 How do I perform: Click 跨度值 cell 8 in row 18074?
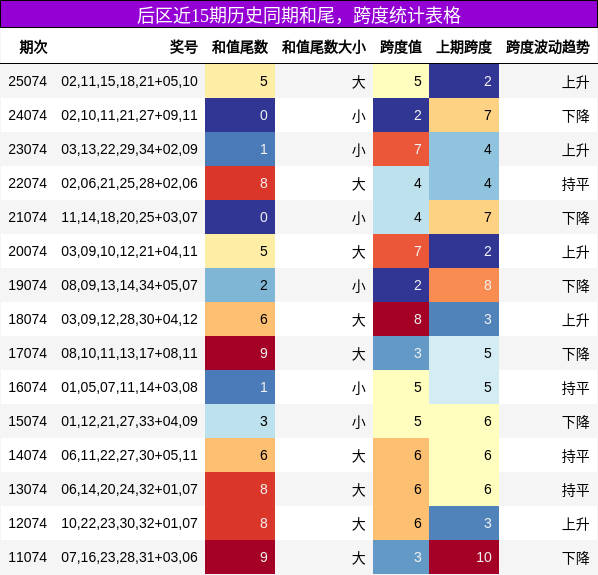[401, 319]
